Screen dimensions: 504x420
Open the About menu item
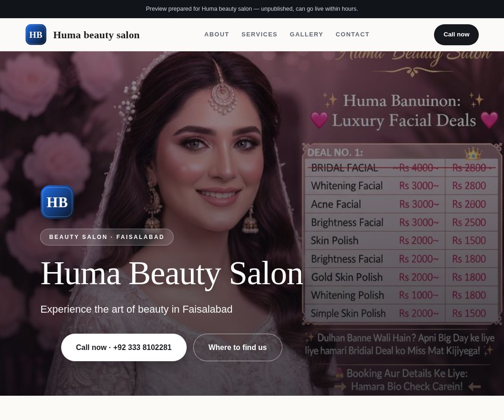point(217,35)
